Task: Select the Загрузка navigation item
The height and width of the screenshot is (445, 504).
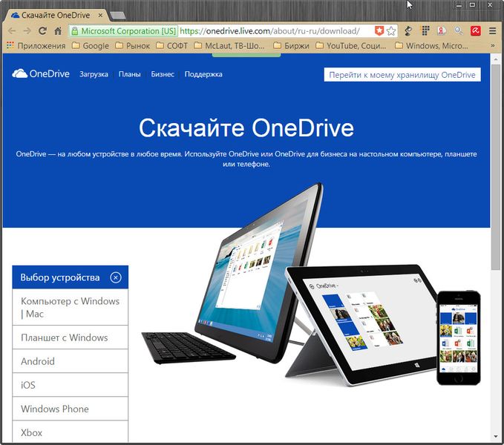Action: pyautogui.click(x=94, y=74)
